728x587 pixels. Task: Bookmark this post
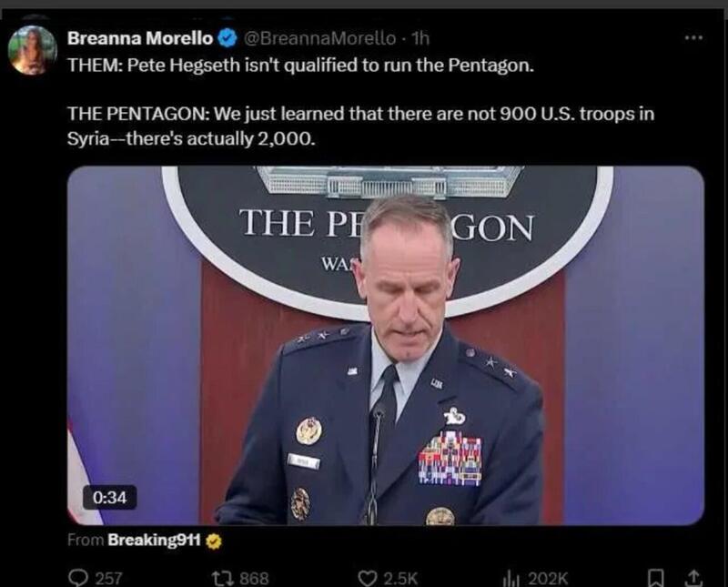655,578
